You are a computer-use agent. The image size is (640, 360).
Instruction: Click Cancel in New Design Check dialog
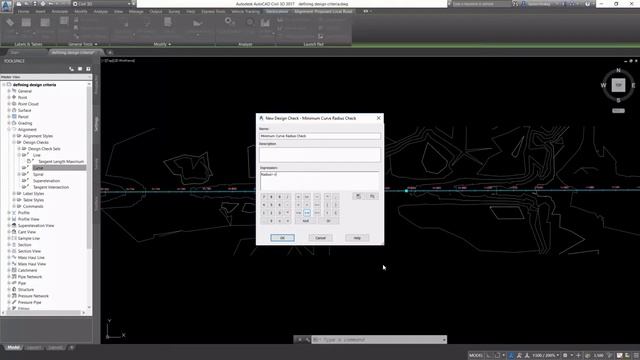tap(320, 238)
